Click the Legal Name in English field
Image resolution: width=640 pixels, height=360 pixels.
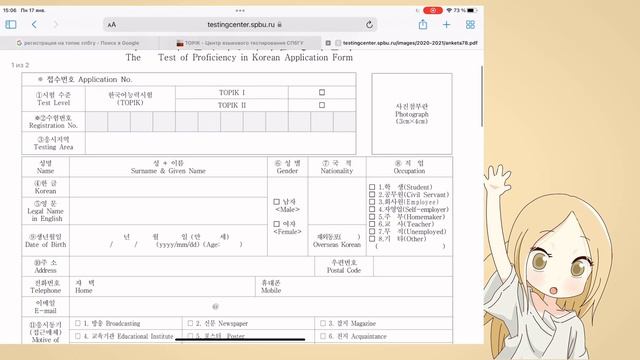pos(168,211)
